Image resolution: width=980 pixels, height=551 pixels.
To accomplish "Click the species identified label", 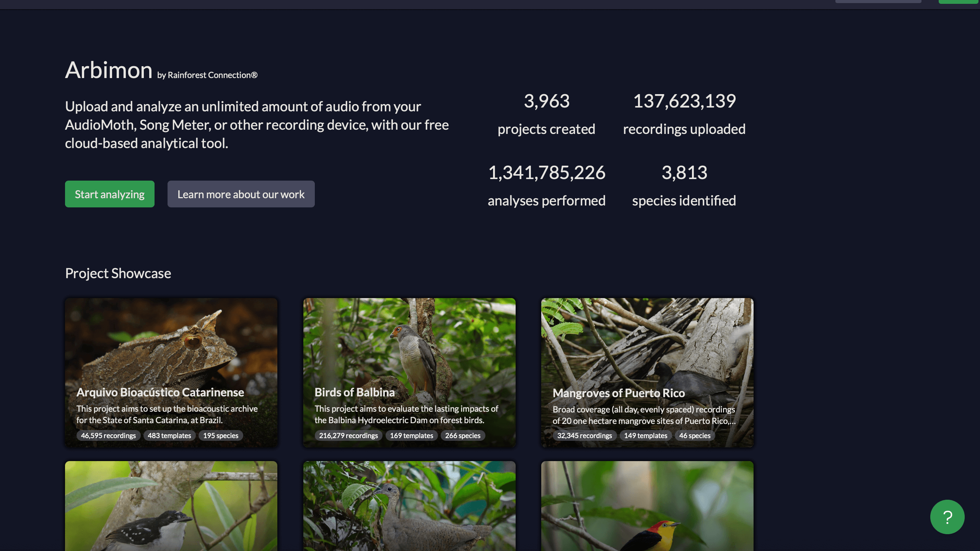I will tap(684, 201).
